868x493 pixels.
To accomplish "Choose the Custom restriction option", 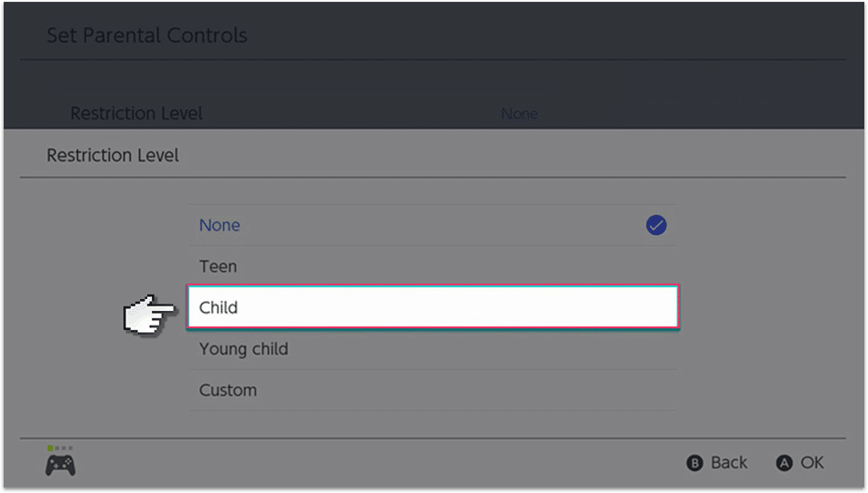I will click(228, 390).
